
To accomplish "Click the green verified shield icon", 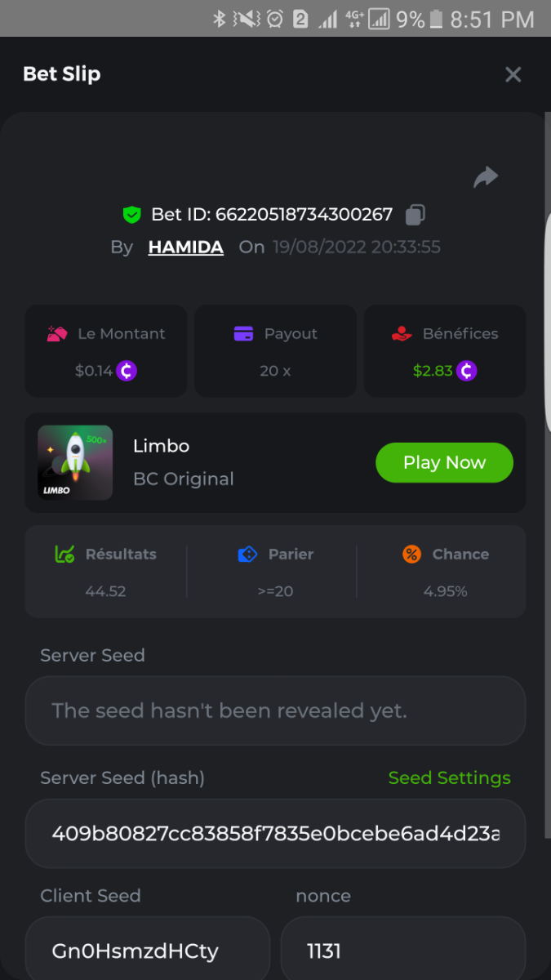I will pyautogui.click(x=131, y=215).
